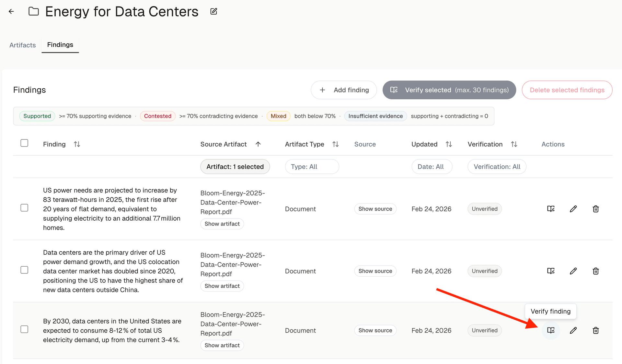The image size is (622, 364).
Task: Click the Add finding button
Action: [344, 90]
